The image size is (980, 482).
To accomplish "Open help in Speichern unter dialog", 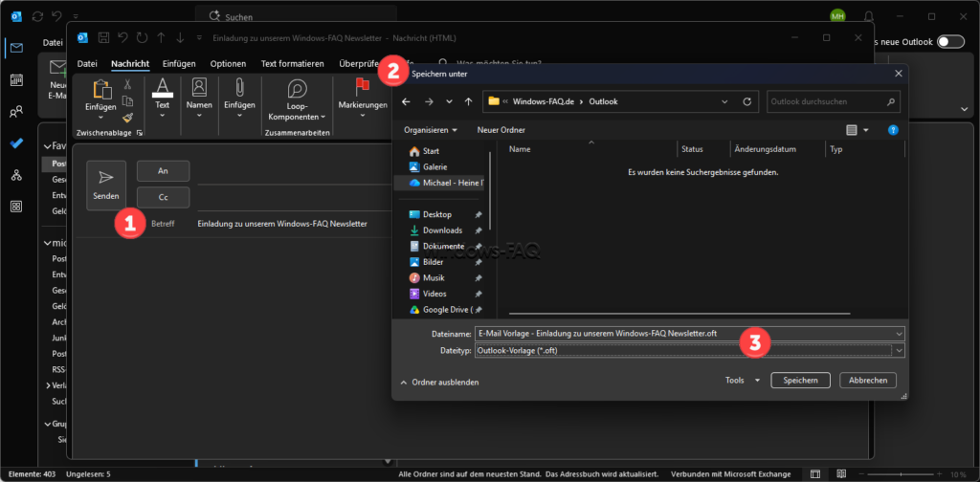I will point(893,130).
